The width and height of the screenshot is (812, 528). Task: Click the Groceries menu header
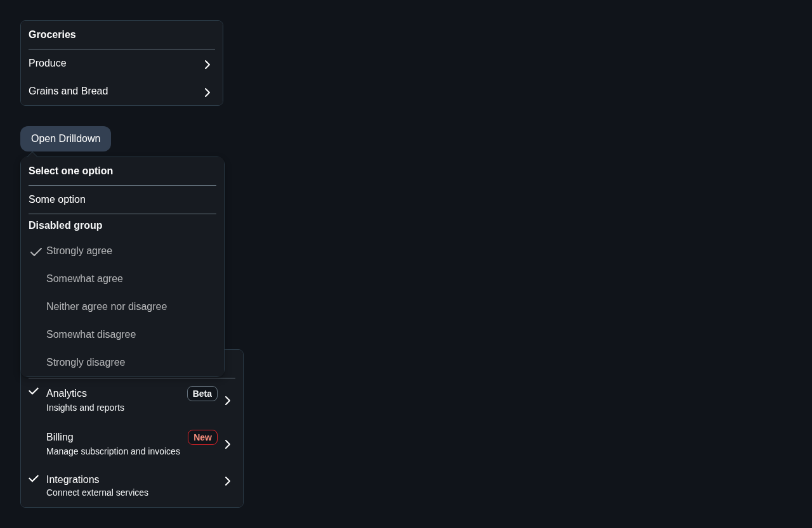pyautogui.click(x=52, y=35)
